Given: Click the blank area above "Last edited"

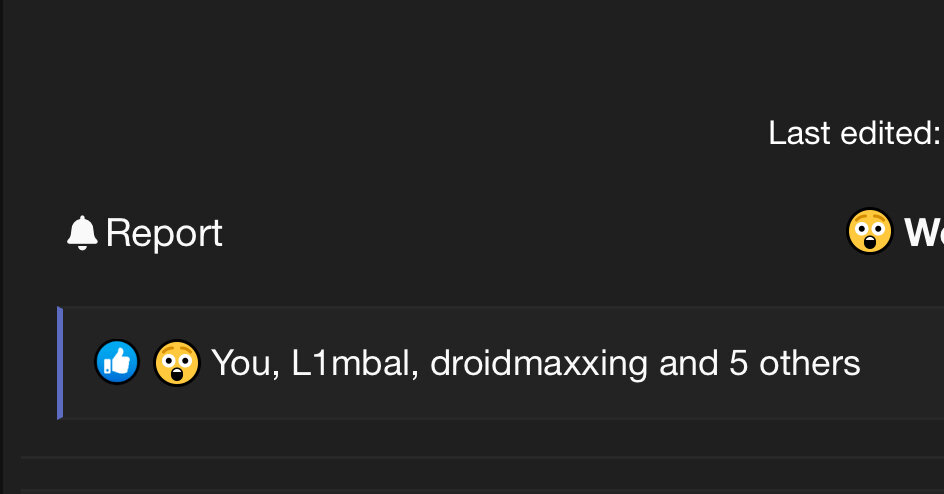Looking at the screenshot, I should (850, 60).
